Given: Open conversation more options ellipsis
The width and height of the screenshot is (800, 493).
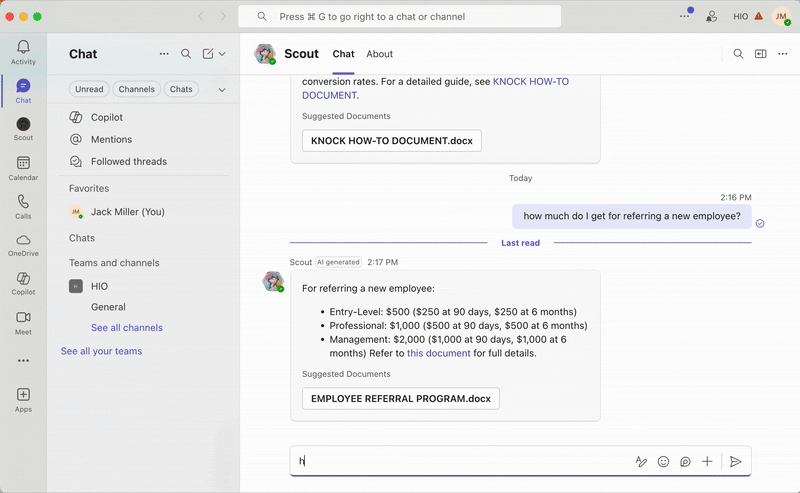Looking at the screenshot, I should [x=783, y=54].
